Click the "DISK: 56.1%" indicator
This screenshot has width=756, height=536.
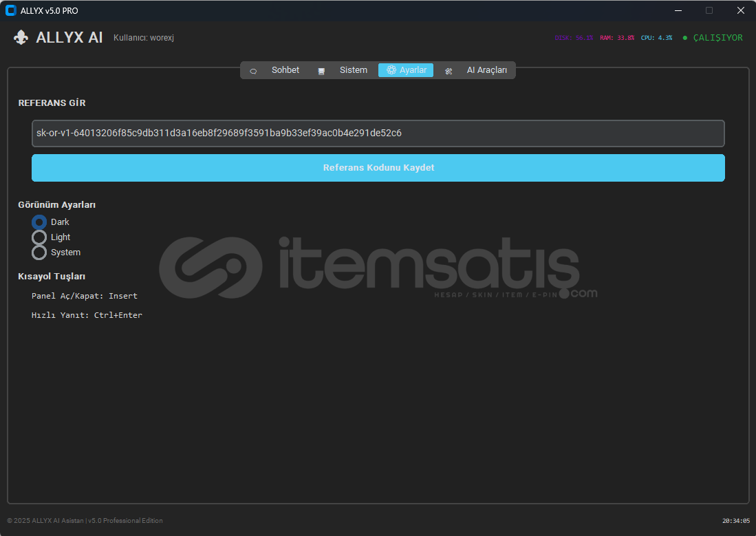click(574, 38)
